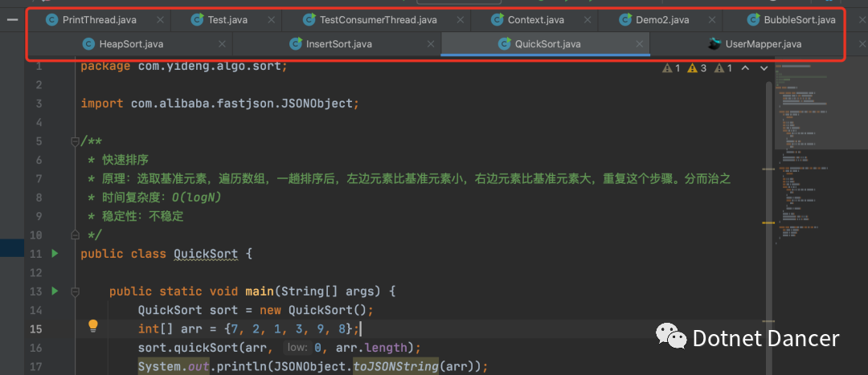Viewport: 868px width, 375px height.
Task: Click the InsertSort.java class icon
Action: 296,43
